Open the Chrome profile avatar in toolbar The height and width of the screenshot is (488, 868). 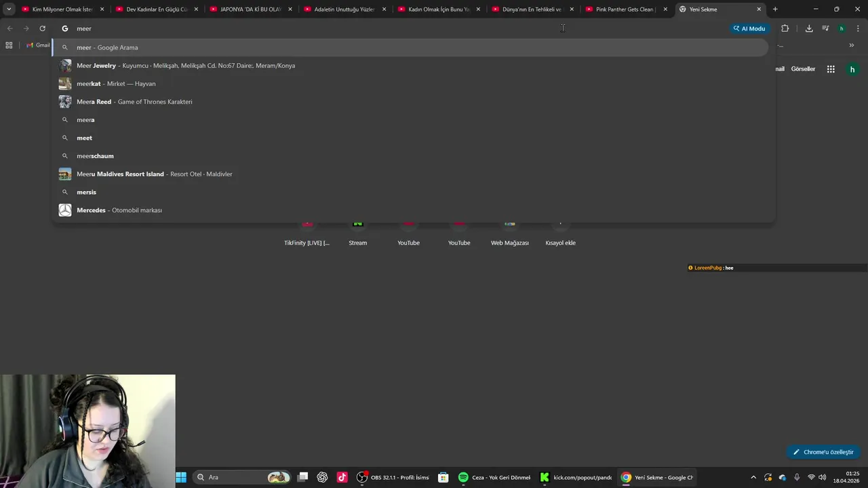click(x=842, y=28)
